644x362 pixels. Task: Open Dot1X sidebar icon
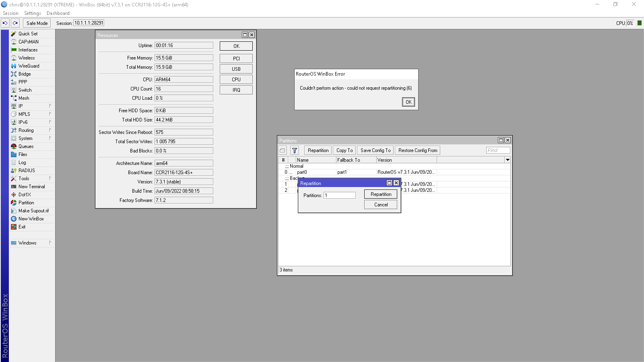14,195
